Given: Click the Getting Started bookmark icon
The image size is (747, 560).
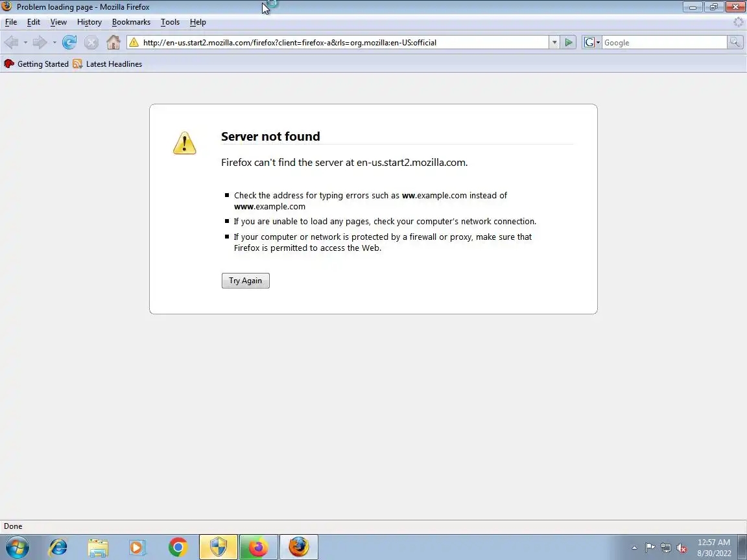Looking at the screenshot, I should coord(9,64).
